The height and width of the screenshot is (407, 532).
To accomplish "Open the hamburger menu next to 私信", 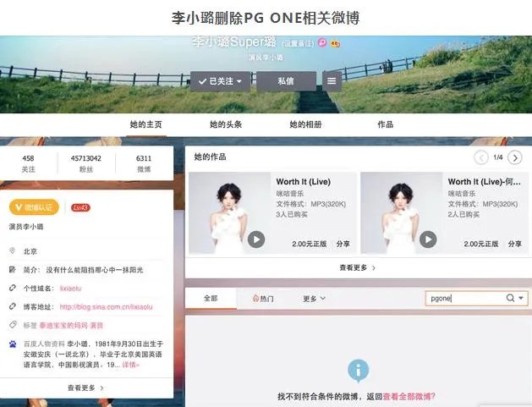I will (332, 81).
